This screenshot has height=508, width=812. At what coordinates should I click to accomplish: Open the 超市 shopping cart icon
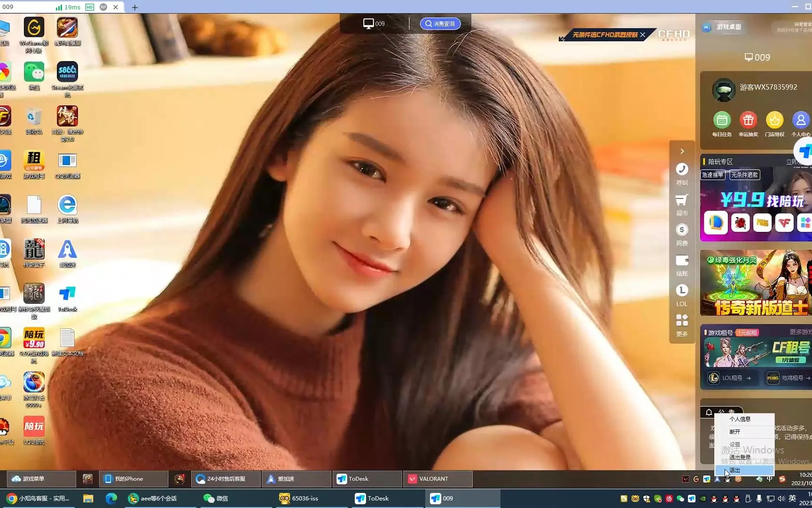682,200
